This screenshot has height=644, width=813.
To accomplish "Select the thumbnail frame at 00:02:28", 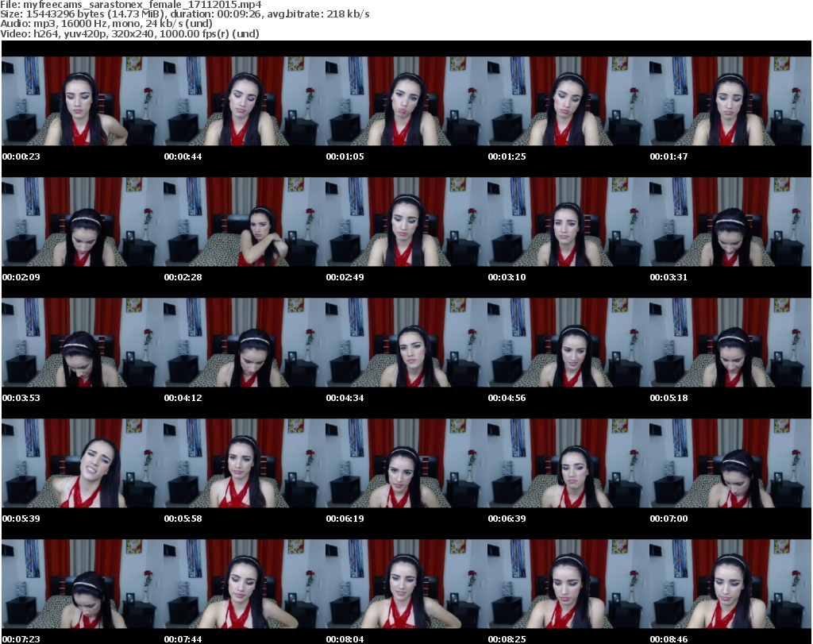I will (245, 222).
